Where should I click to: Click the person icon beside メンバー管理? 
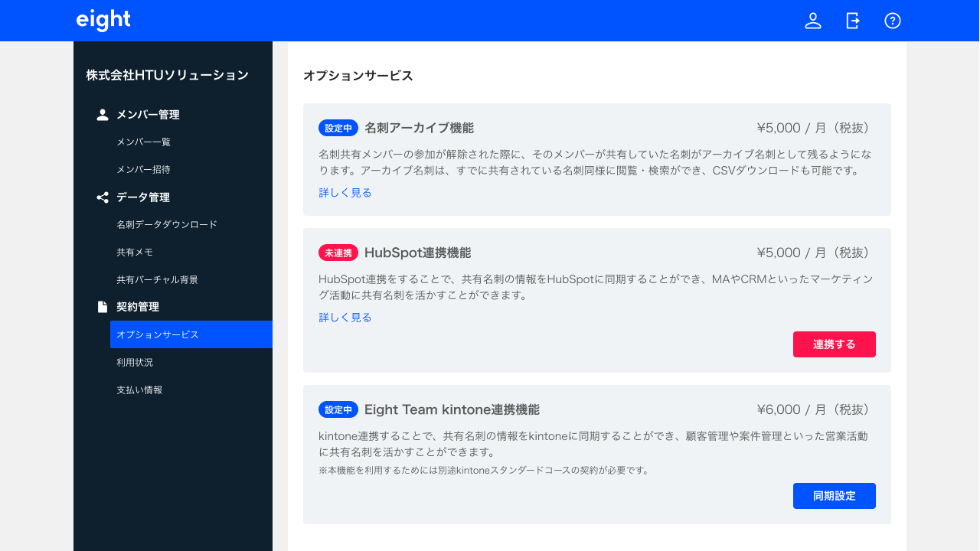tap(103, 115)
